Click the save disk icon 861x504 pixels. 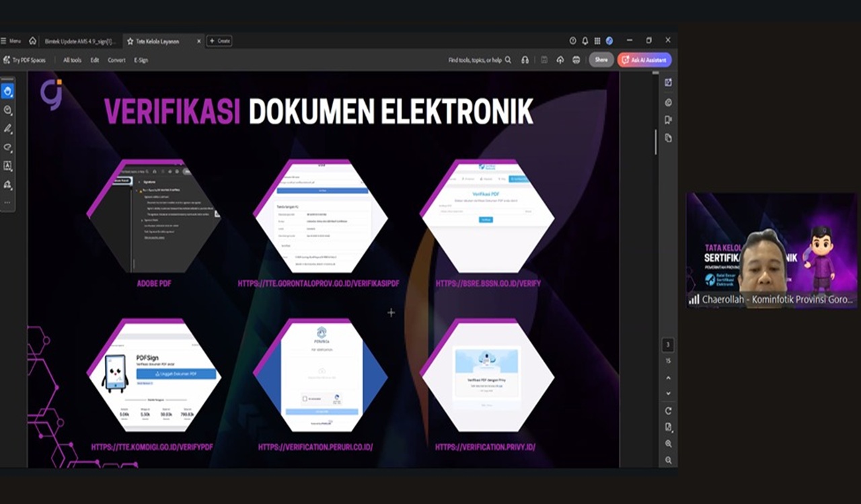tap(544, 60)
